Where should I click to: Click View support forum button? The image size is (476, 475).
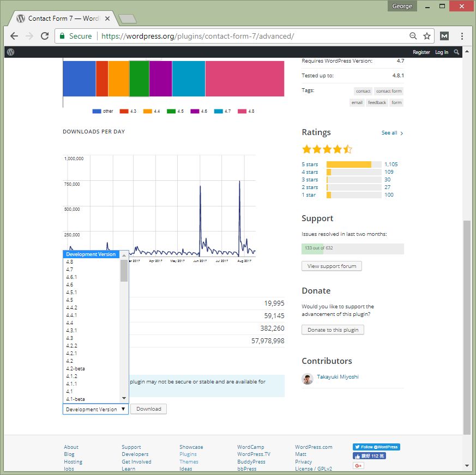332,266
